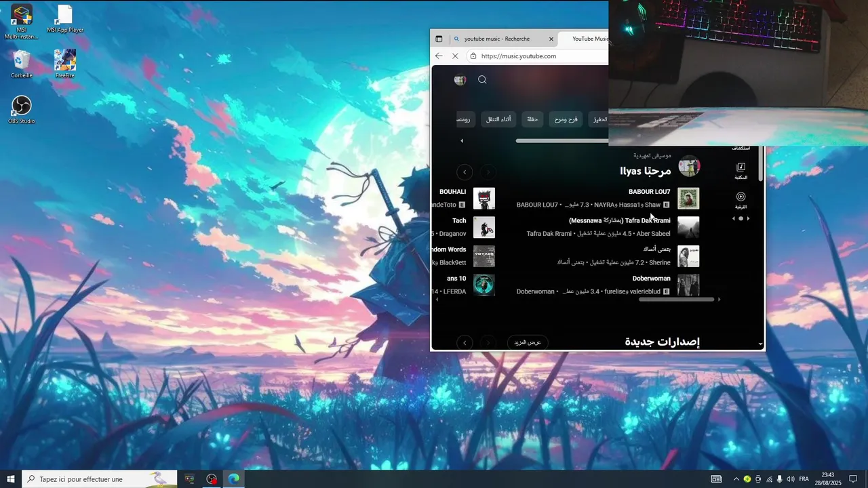Image resolution: width=868 pixels, height=488 pixels.
Task: Click the browser tab actions icon
Action: [439, 39]
